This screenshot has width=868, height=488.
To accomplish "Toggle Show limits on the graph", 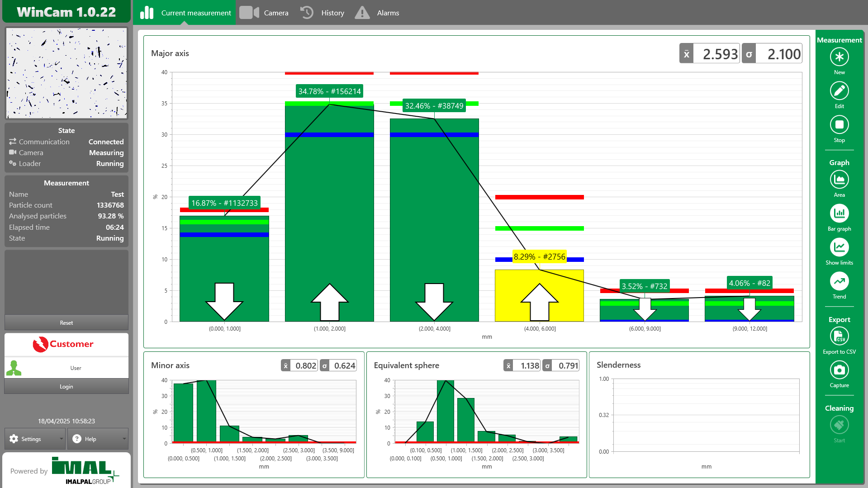I will pyautogui.click(x=839, y=248).
